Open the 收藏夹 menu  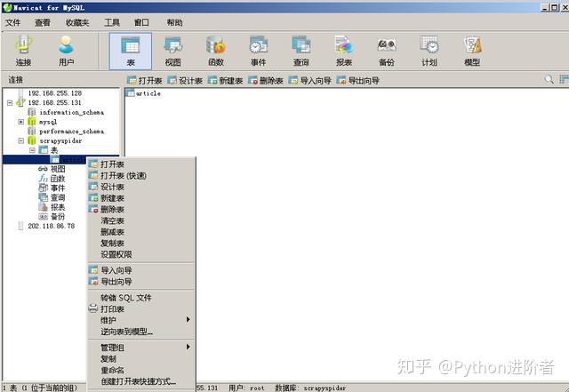point(77,22)
